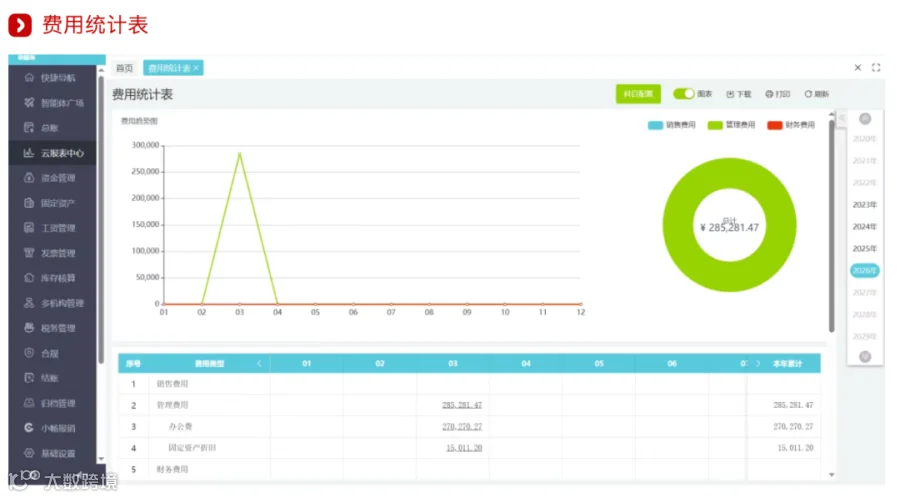Click the main content vertical scrollbar
Viewport: 900px width, 498px height.
[831, 227]
